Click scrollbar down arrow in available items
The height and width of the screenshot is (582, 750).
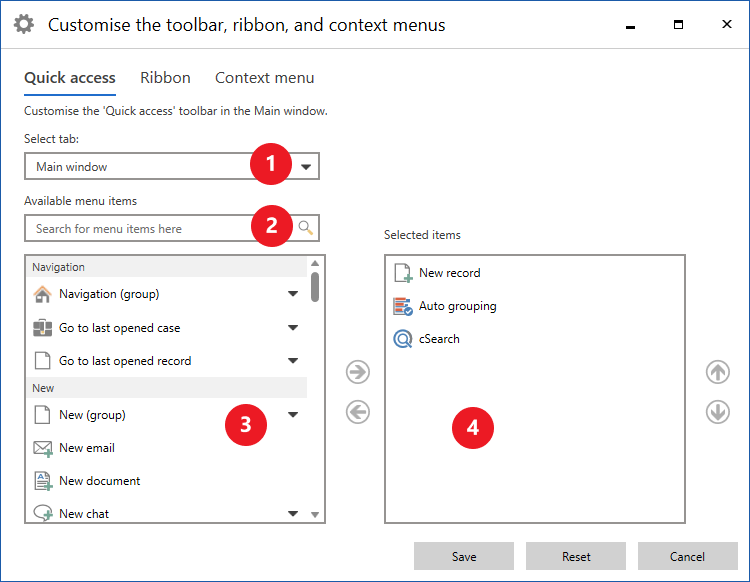tap(315, 515)
